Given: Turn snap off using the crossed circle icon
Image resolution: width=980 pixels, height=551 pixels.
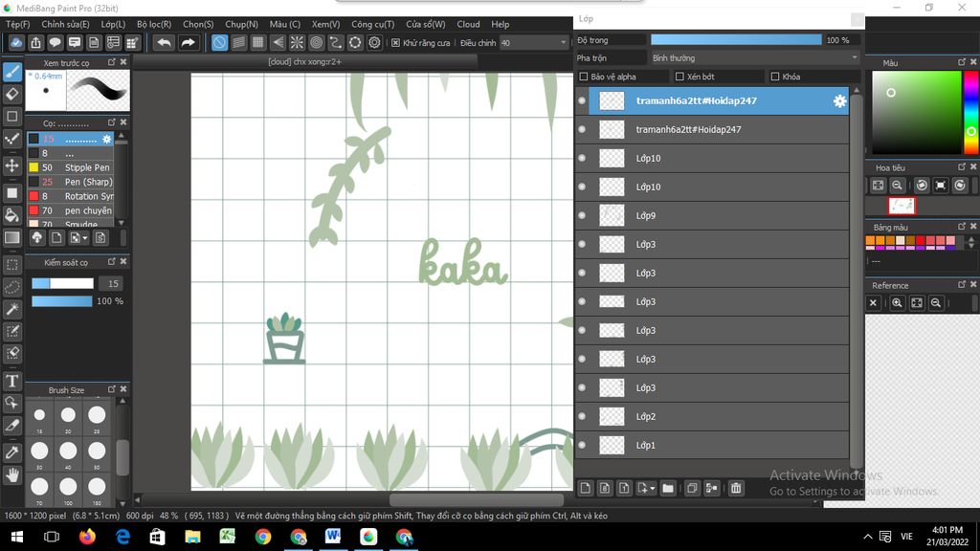Looking at the screenshot, I should 219,42.
